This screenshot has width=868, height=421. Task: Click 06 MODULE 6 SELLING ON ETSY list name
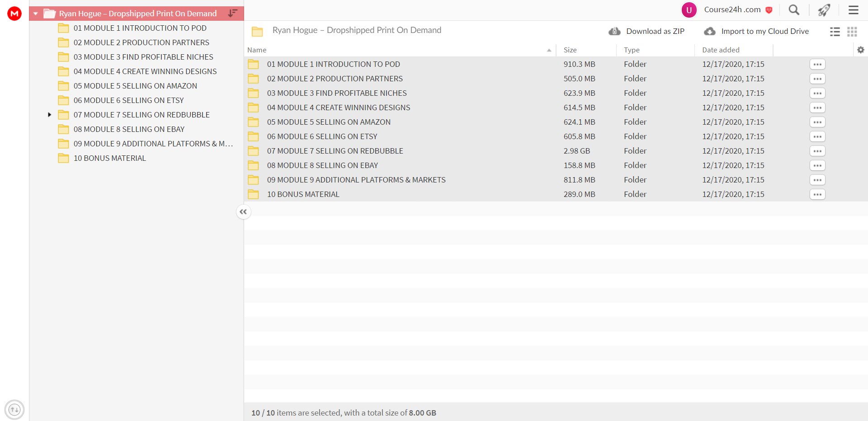[x=322, y=136]
